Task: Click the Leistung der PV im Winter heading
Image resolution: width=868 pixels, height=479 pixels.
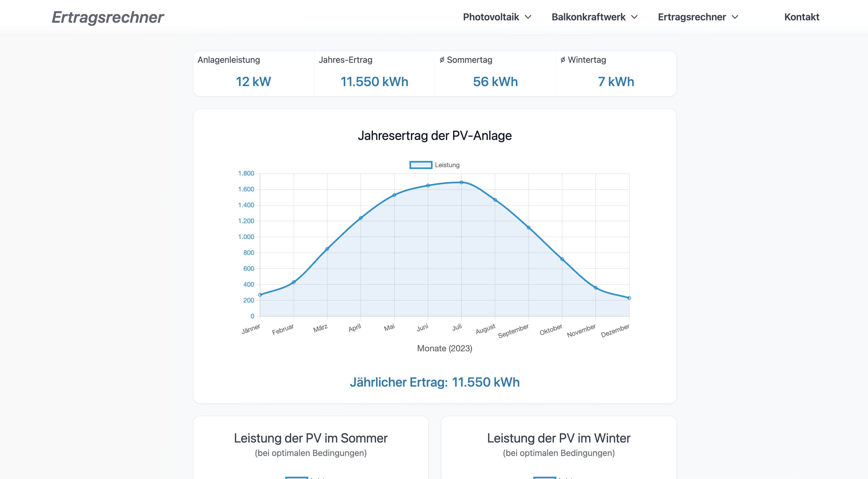Action: [559, 438]
